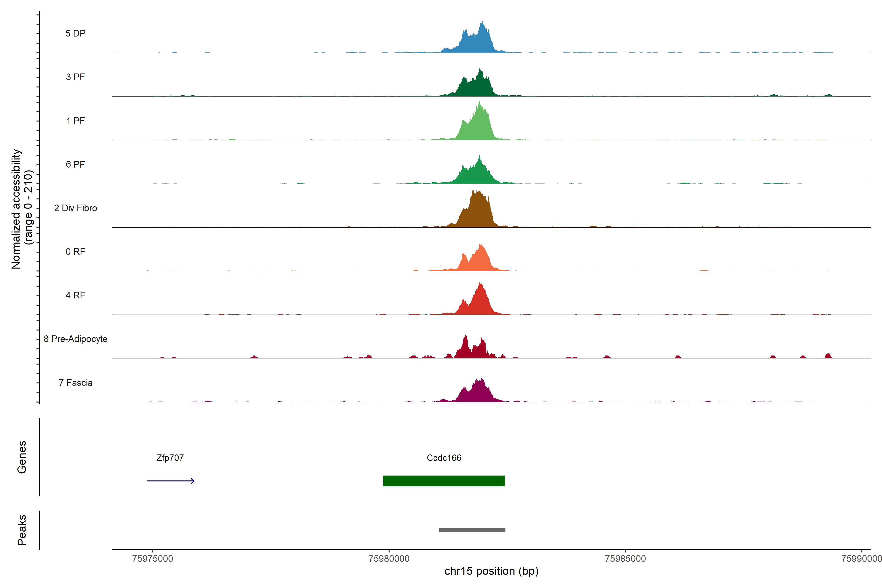
Task: Click the 75980000 axis tick label
Action: [x=389, y=558]
